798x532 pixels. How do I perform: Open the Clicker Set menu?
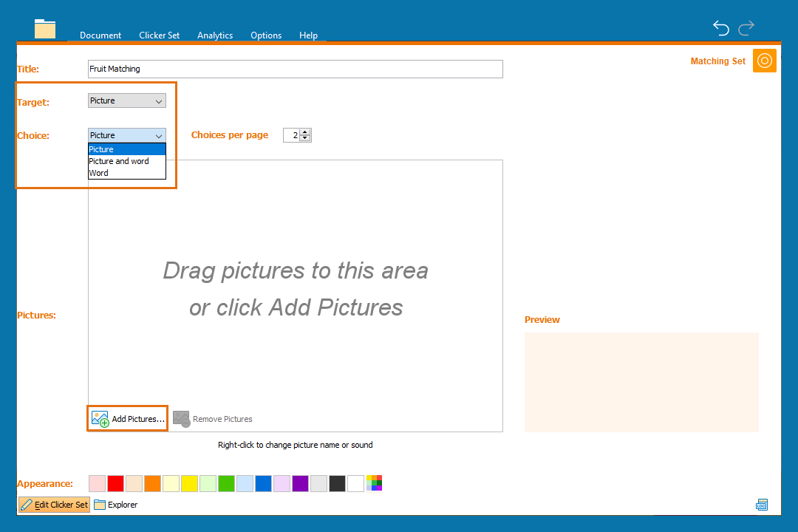[159, 35]
